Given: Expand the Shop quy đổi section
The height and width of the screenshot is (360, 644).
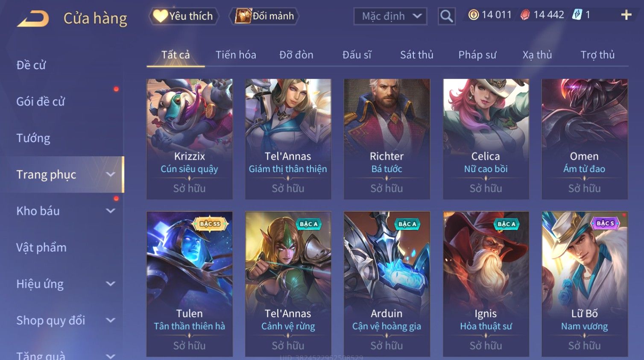Looking at the screenshot, I should click(110, 320).
